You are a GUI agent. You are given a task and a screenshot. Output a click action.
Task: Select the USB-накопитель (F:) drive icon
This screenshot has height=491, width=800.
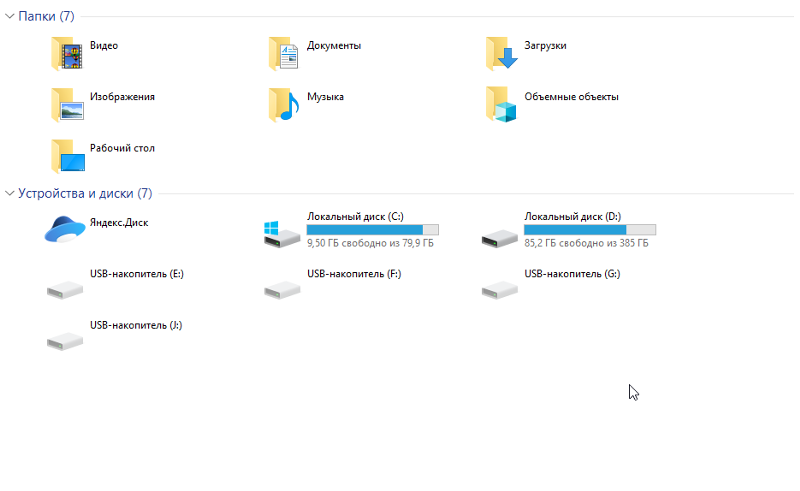click(282, 290)
